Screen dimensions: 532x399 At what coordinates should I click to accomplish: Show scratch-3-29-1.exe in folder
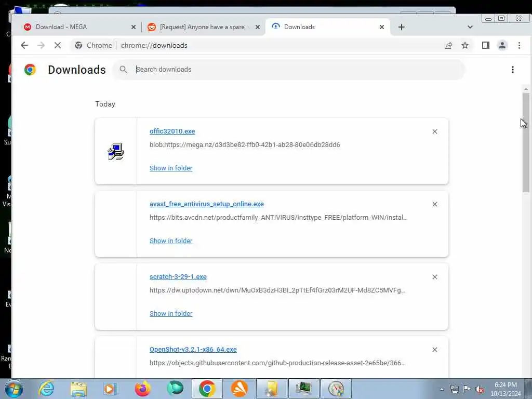(x=171, y=313)
